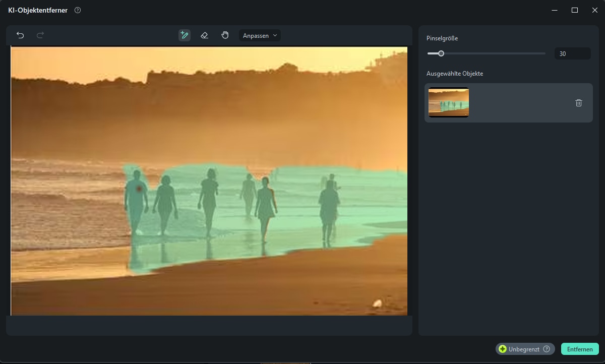Click the redo arrow icon
This screenshot has width=605, height=364.
click(40, 35)
